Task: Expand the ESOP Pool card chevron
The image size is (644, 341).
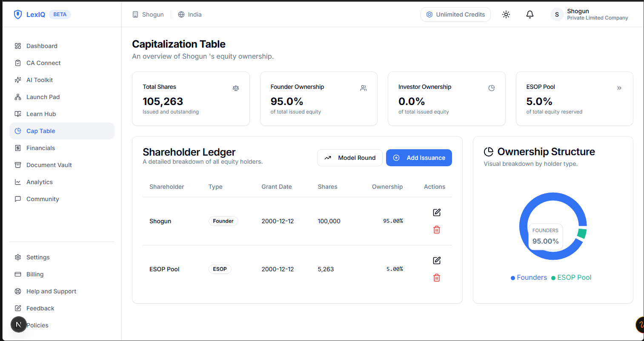Action: pyautogui.click(x=619, y=88)
